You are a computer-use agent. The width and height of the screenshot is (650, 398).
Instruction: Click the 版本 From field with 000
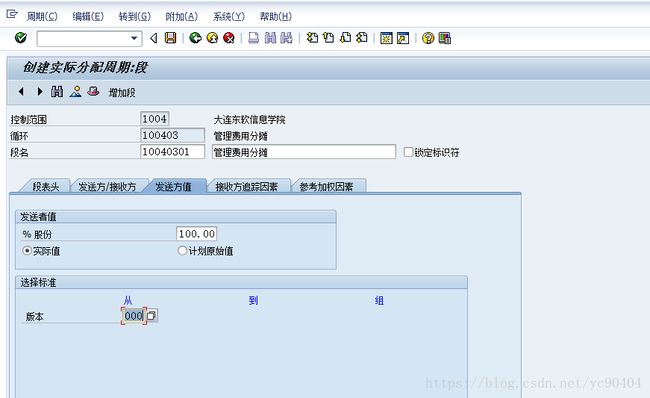(x=133, y=316)
